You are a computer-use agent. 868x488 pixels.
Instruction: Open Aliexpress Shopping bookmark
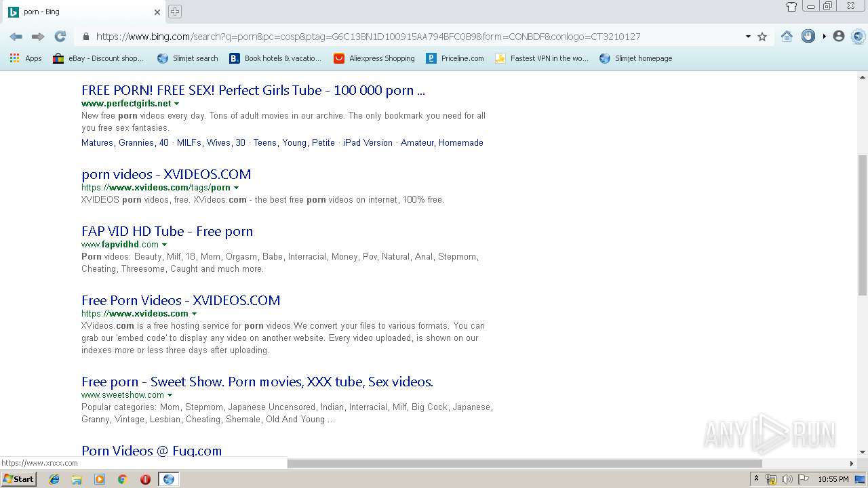[x=374, y=58]
